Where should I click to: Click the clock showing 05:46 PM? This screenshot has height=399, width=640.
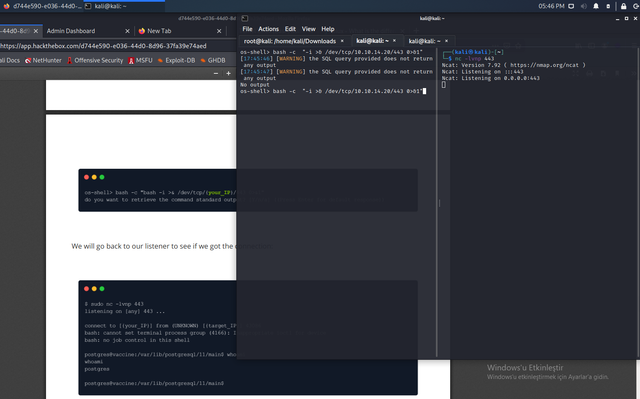(551, 6)
